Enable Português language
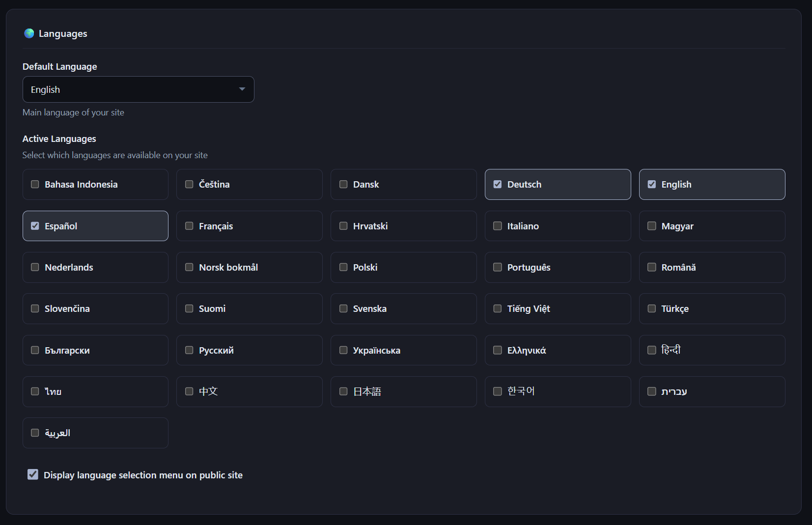 pos(498,267)
